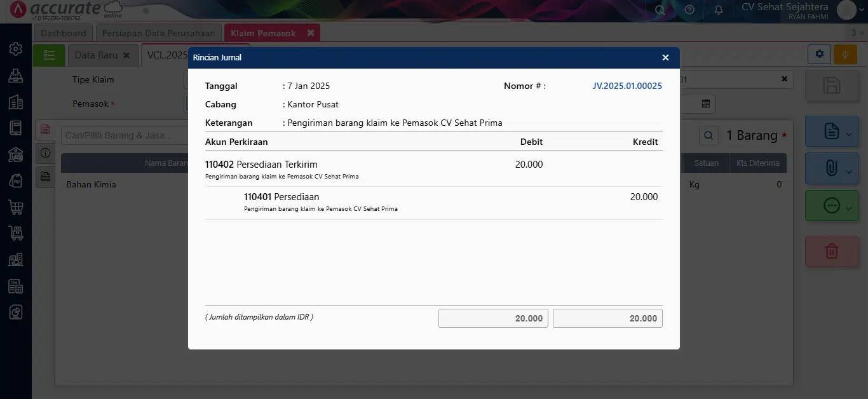Click the search icon beside 1 Barang
Screen dimensions: 868x399
point(709,135)
